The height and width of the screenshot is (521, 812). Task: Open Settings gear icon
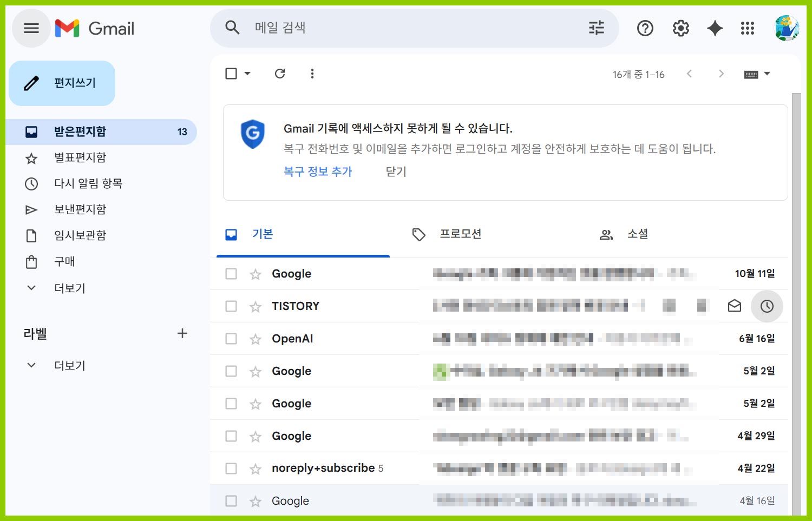click(x=680, y=28)
